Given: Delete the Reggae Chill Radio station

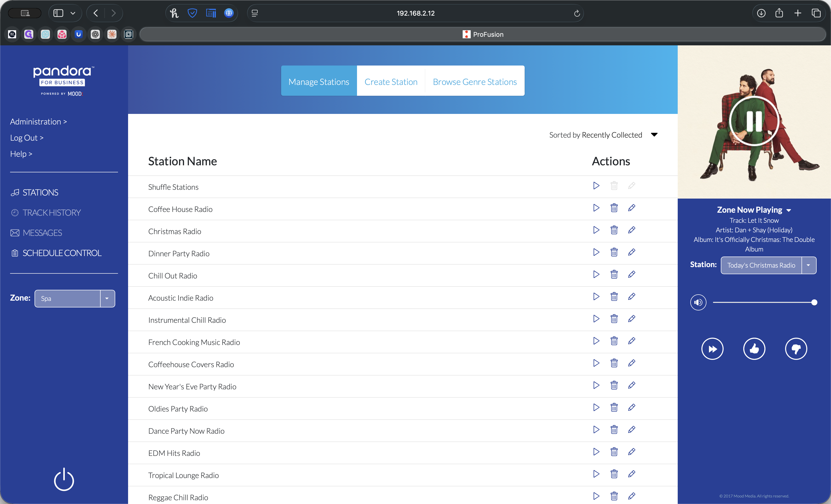Looking at the screenshot, I should pos(614,496).
